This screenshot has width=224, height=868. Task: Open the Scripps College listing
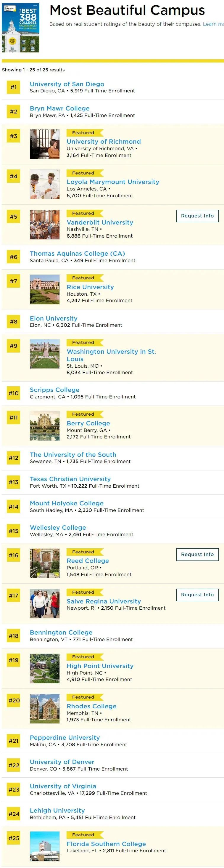(x=54, y=390)
